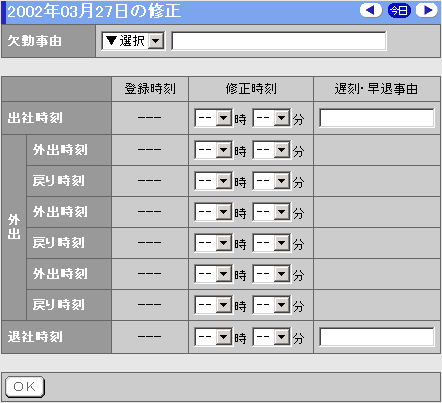442x403 pixels.
Task: Open 出社時刻 hour dropdown
Action: pyautogui.click(x=213, y=118)
